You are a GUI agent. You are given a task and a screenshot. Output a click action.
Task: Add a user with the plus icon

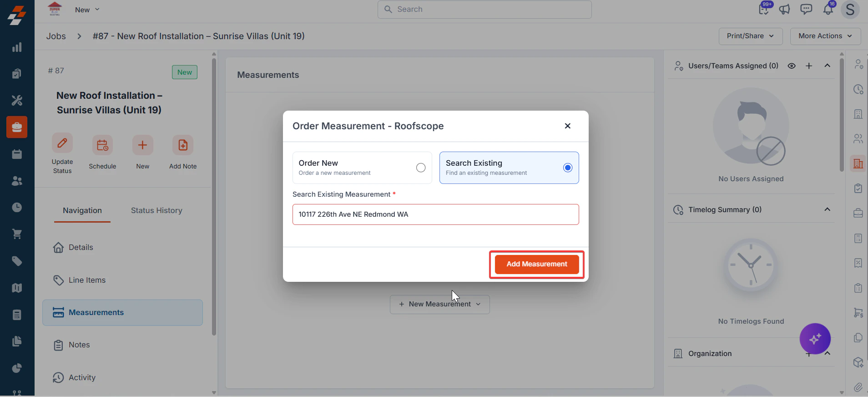click(809, 66)
